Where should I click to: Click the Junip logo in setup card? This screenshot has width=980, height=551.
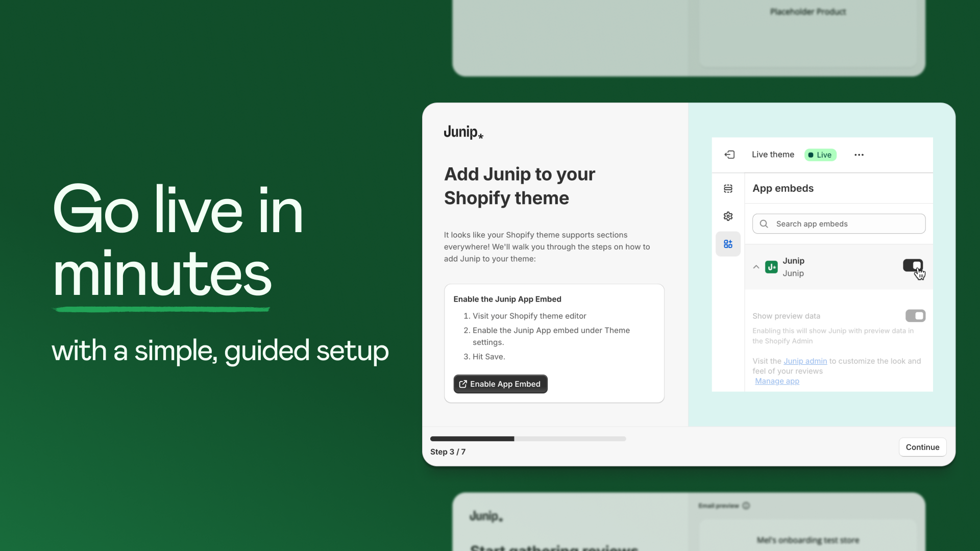463,132
